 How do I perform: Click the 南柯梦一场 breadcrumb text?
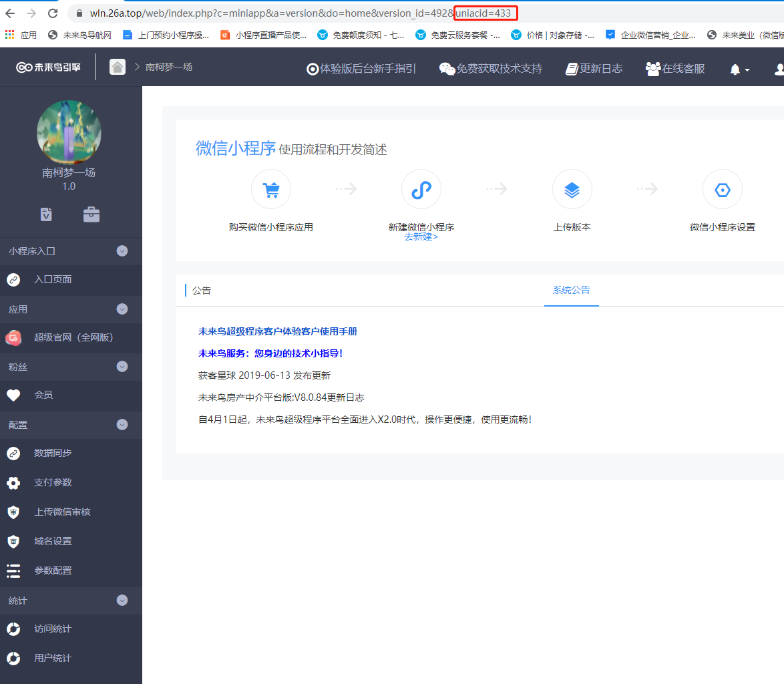pyautogui.click(x=168, y=67)
